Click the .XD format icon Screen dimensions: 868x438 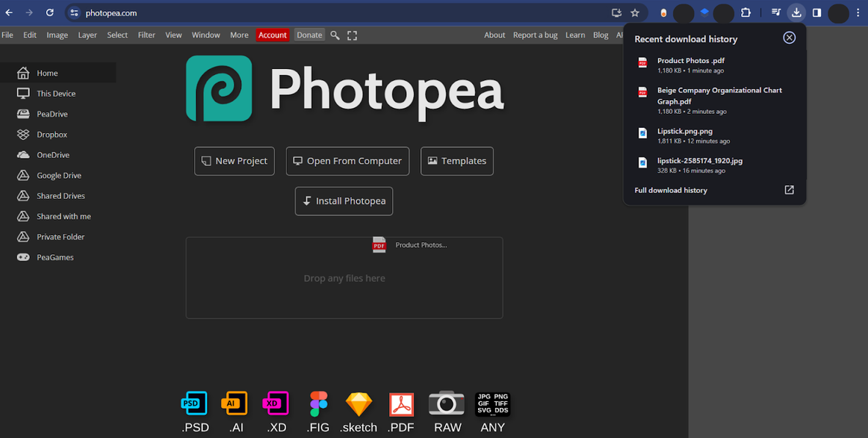(x=275, y=403)
